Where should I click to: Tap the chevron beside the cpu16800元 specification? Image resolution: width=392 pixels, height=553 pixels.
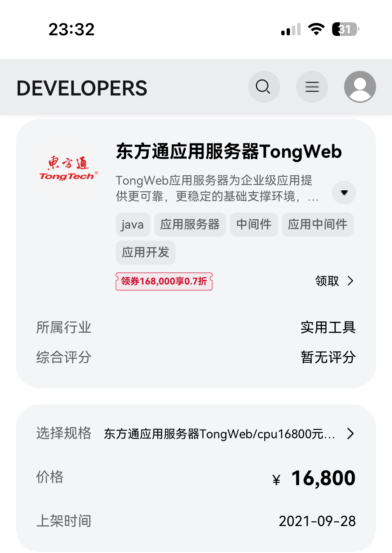350,434
